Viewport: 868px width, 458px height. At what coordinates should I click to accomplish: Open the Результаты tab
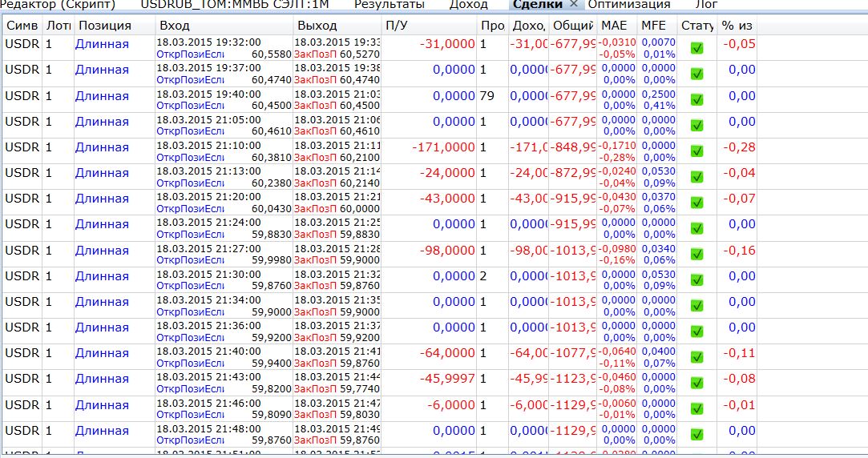pyautogui.click(x=390, y=5)
